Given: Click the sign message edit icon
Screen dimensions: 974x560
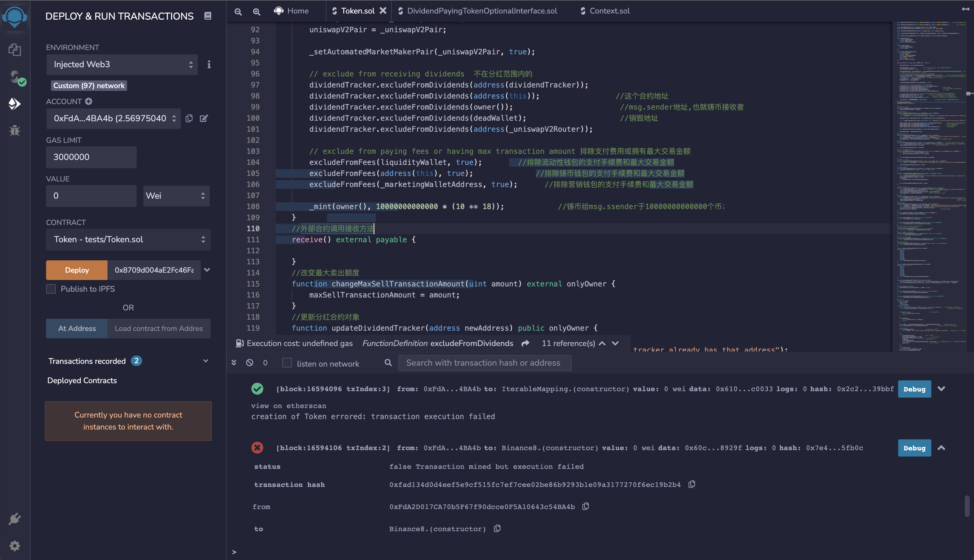Looking at the screenshot, I should (x=204, y=119).
